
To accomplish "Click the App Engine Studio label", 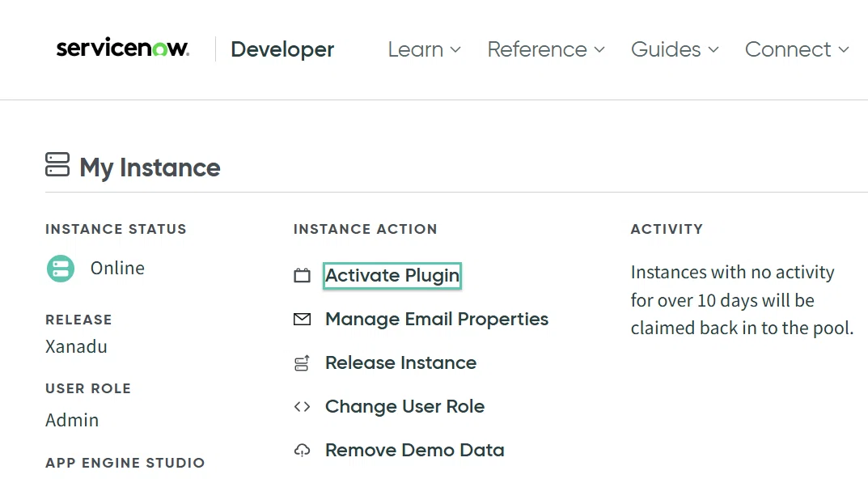I will click(x=125, y=463).
